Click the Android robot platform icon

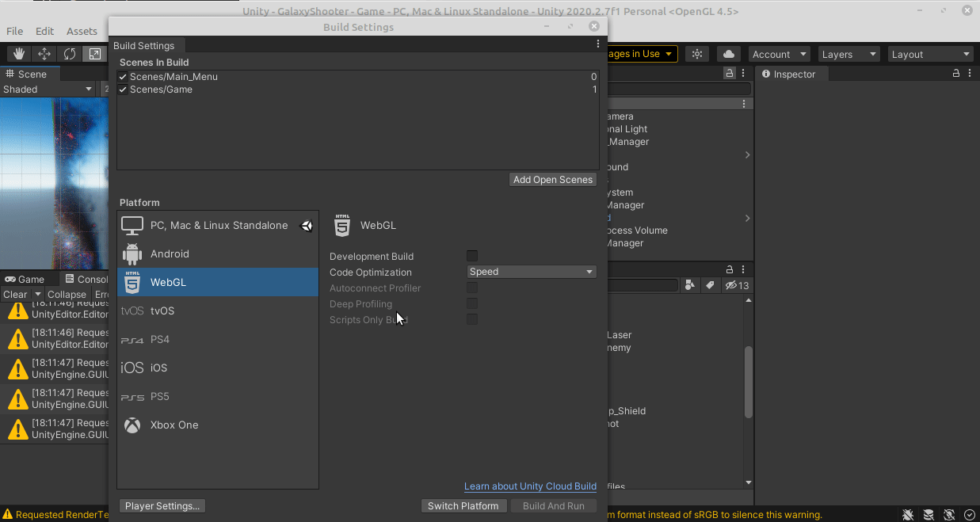click(x=132, y=254)
